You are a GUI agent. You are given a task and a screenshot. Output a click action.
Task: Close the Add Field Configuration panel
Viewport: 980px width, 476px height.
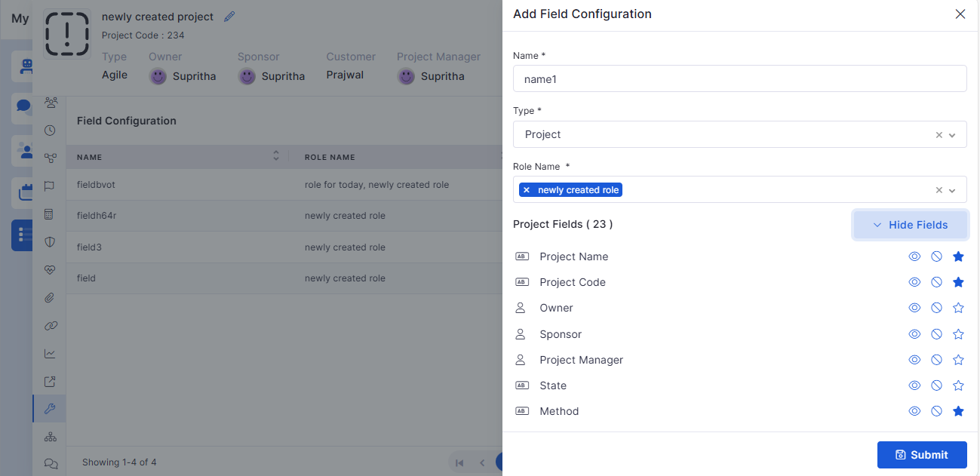[x=960, y=14]
